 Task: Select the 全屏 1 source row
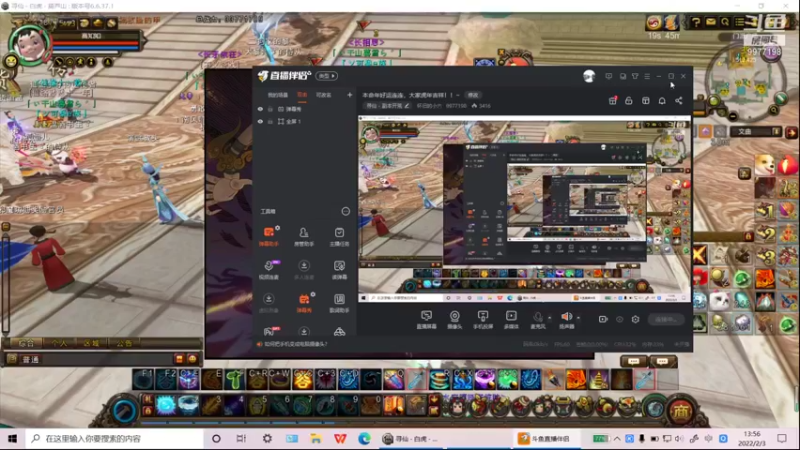(x=304, y=121)
